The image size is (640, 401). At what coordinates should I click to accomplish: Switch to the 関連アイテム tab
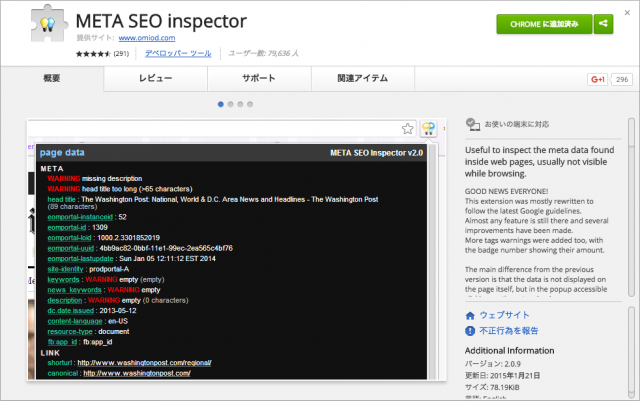point(361,79)
